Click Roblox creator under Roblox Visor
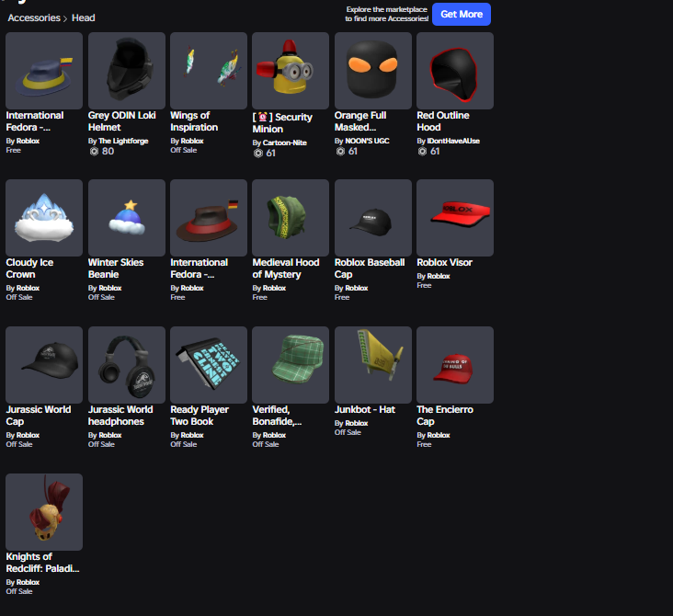The width and height of the screenshot is (673, 616). coord(439,276)
